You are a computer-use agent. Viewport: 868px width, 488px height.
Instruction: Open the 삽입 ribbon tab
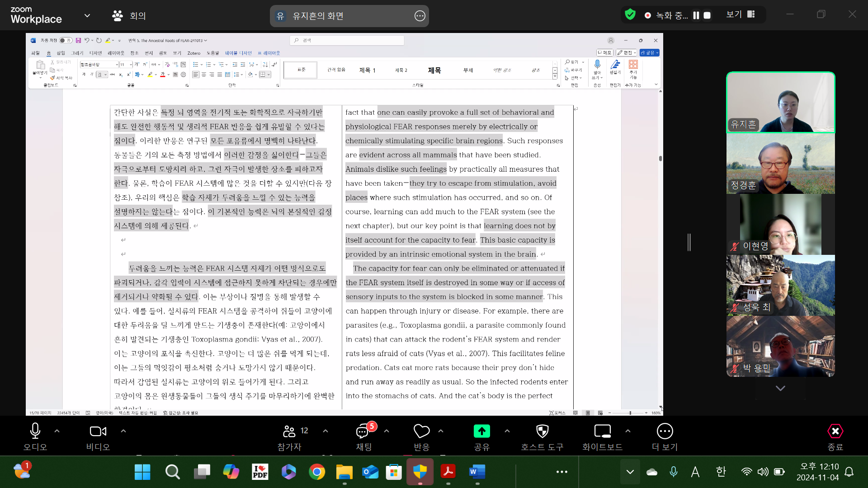coord(61,53)
